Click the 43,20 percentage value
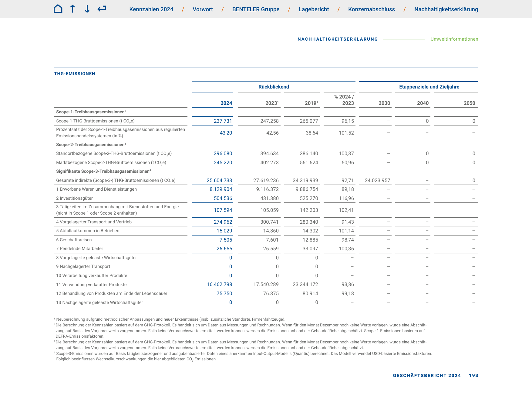This screenshot has width=532, height=394. point(226,133)
